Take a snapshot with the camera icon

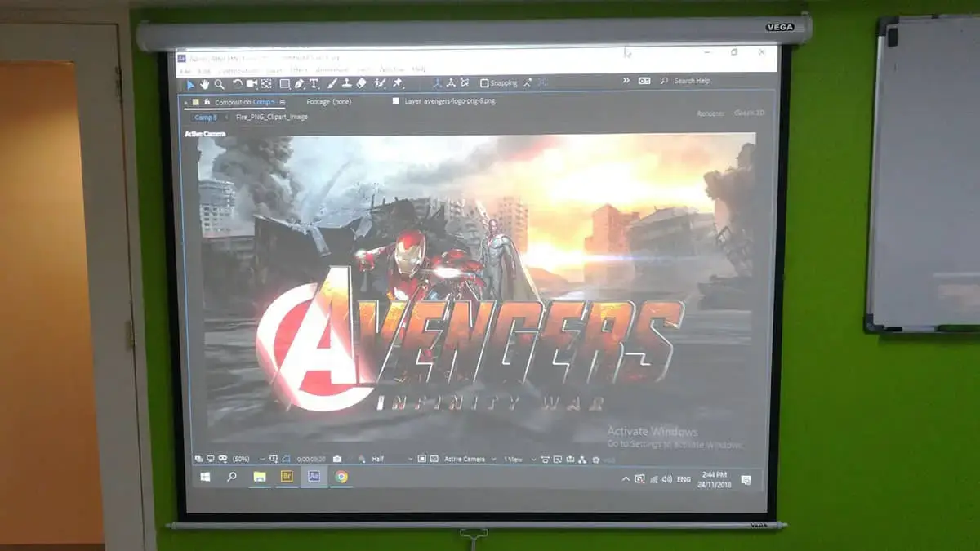337,459
